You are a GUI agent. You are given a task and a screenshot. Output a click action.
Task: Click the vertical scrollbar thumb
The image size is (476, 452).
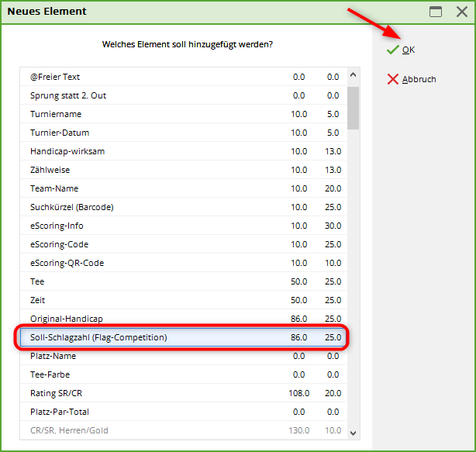click(x=353, y=107)
